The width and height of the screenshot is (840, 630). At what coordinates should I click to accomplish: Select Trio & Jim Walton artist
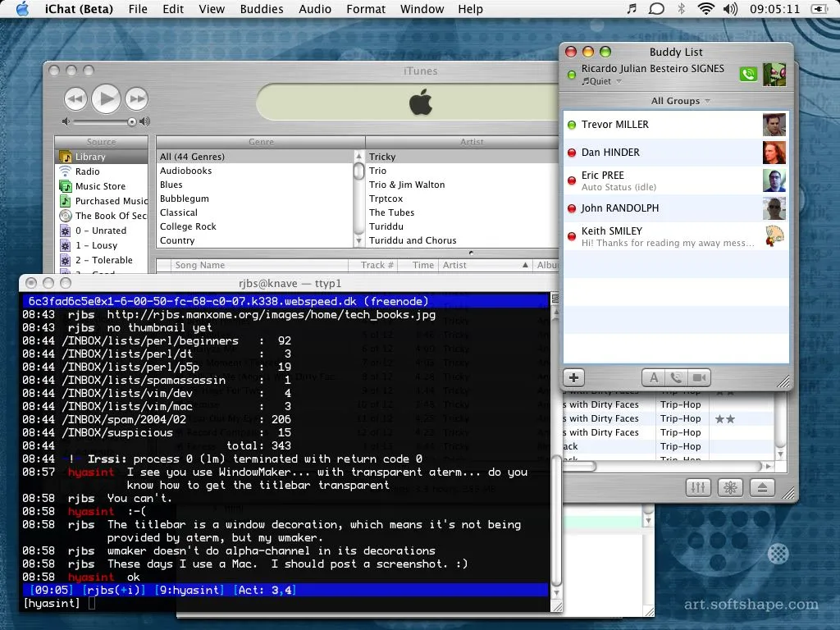pyautogui.click(x=463, y=185)
